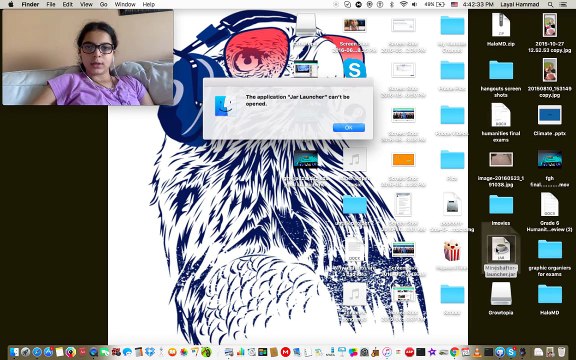Select the Grade 6 Humanities review docx

point(550,212)
